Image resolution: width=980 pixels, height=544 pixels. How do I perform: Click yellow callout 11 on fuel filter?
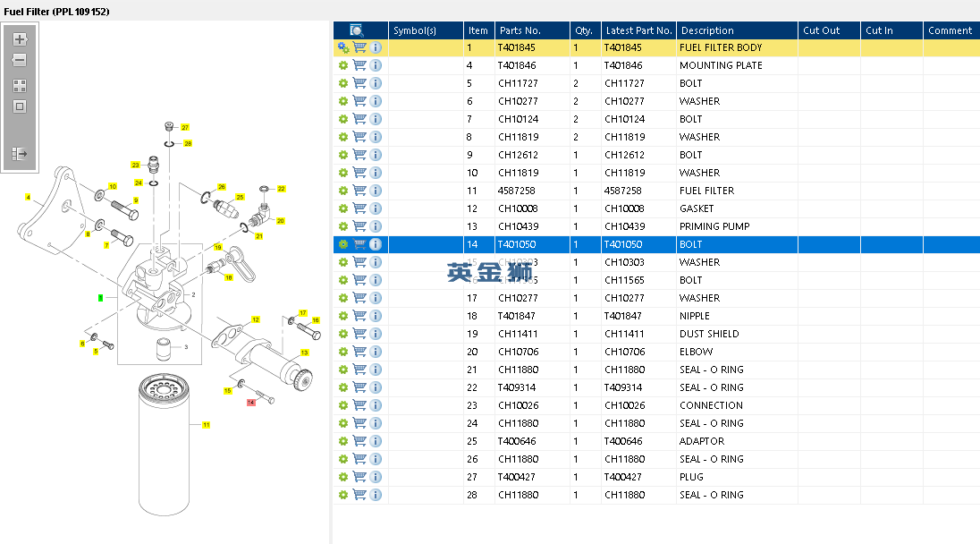coord(207,425)
